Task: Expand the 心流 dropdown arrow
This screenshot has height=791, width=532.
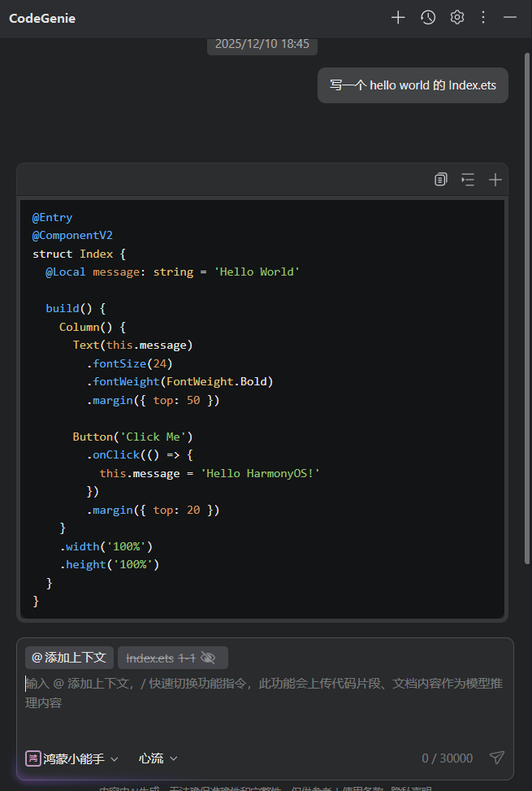Action: [x=174, y=758]
